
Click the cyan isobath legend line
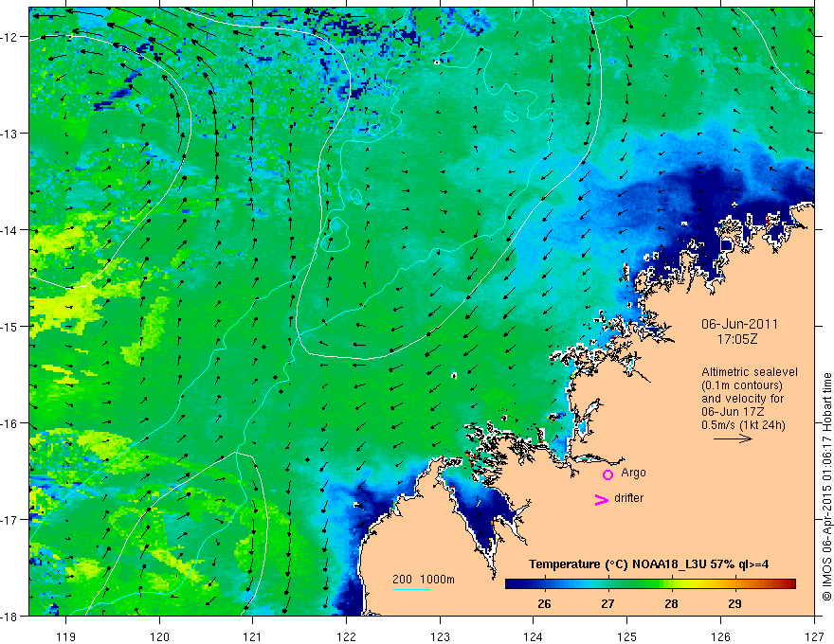click(x=410, y=589)
